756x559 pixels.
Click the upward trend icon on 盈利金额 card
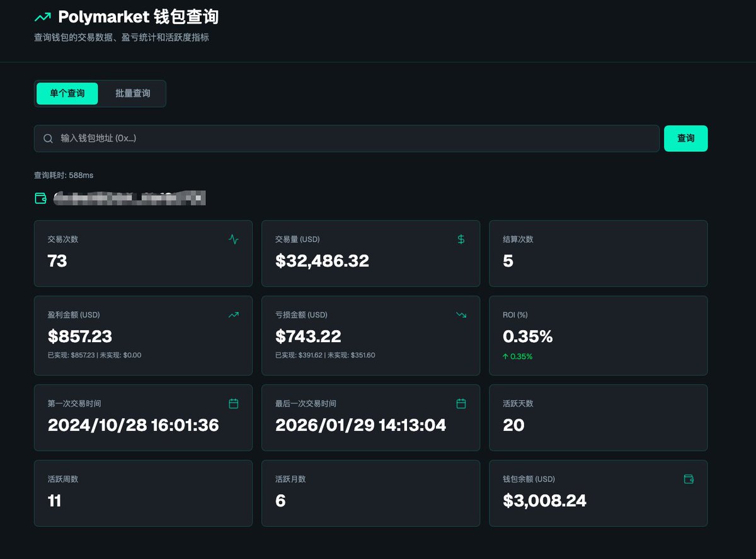pos(234,315)
